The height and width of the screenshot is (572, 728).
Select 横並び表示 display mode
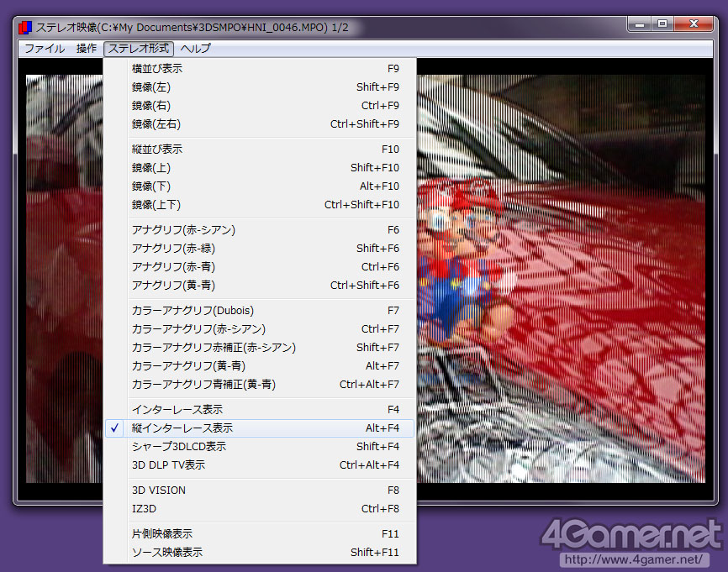260,69
